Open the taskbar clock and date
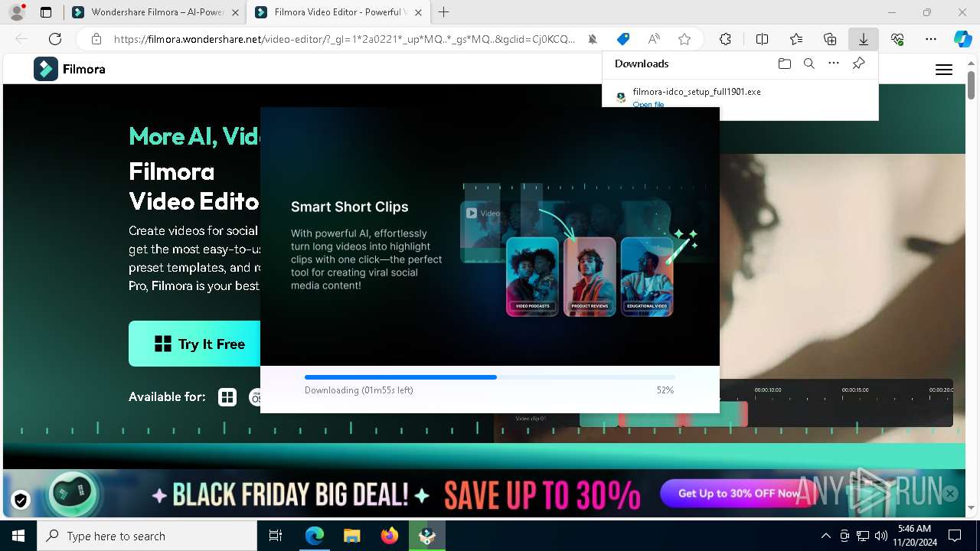This screenshot has width=980, height=551. (x=914, y=536)
